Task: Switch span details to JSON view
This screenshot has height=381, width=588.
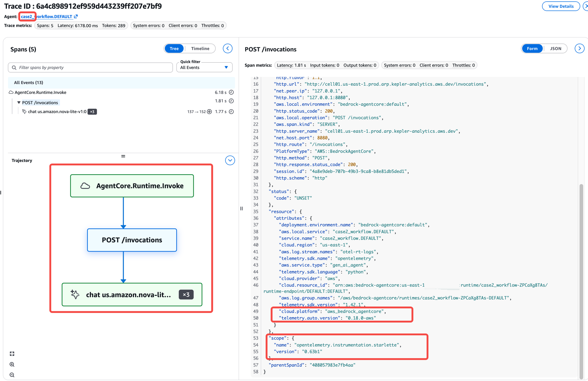Action: pos(555,49)
